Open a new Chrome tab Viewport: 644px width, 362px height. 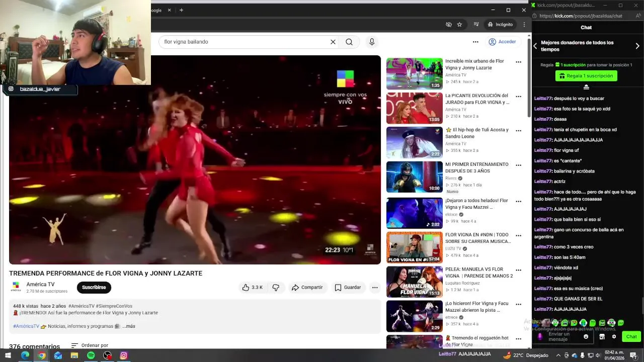pyautogui.click(x=181, y=10)
